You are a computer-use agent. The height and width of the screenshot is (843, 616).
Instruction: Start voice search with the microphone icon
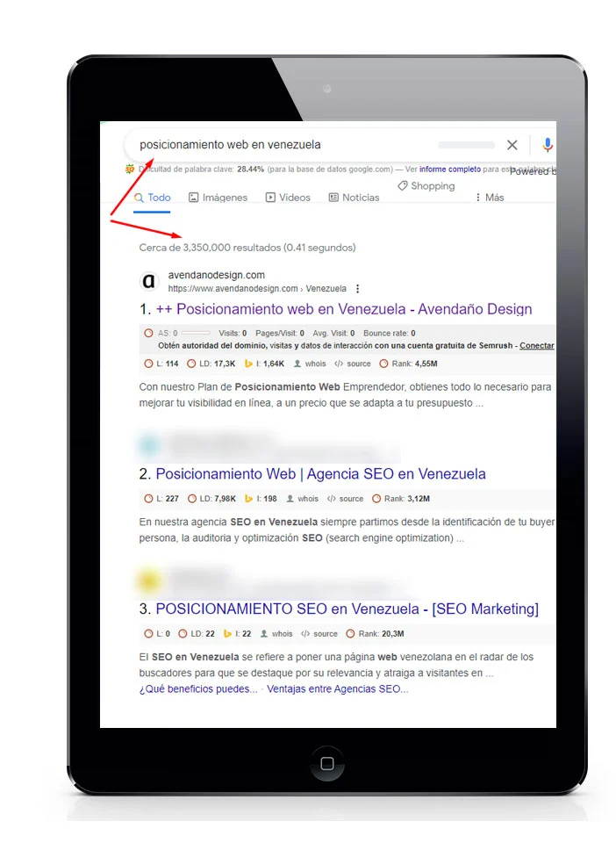pos(548,145)
